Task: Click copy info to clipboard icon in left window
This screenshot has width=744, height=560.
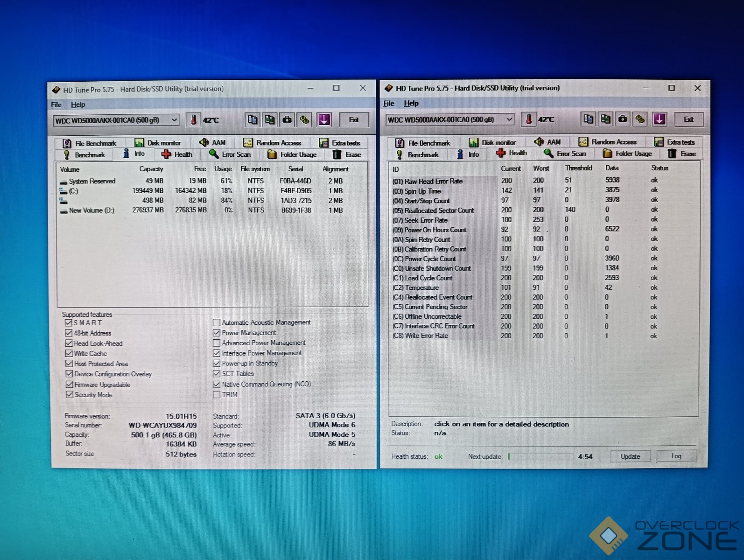Action: (x=253, y=120)
